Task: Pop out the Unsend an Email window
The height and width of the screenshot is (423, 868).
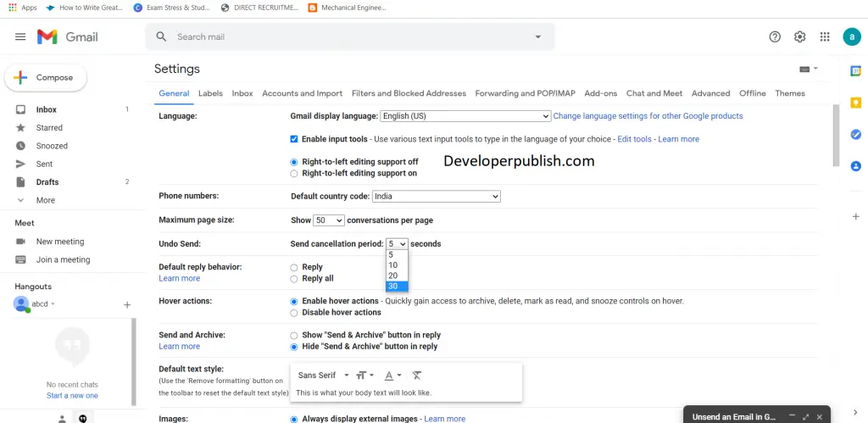Action: point(805,417)
